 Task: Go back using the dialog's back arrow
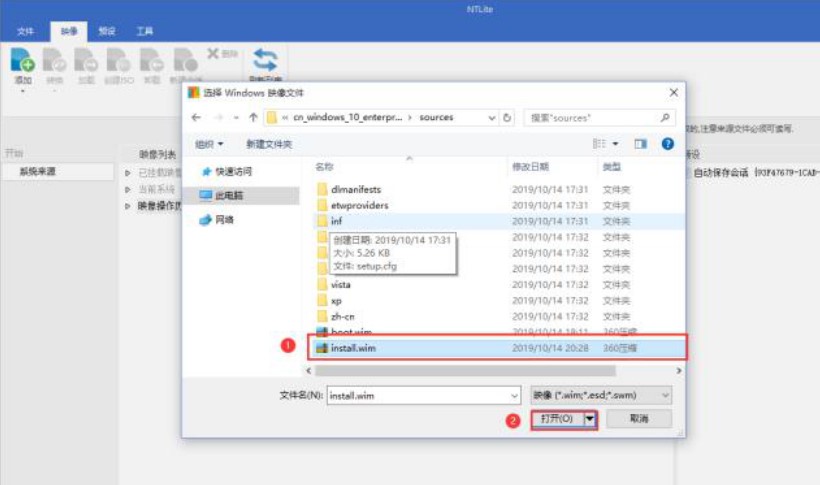coord(196,117)
